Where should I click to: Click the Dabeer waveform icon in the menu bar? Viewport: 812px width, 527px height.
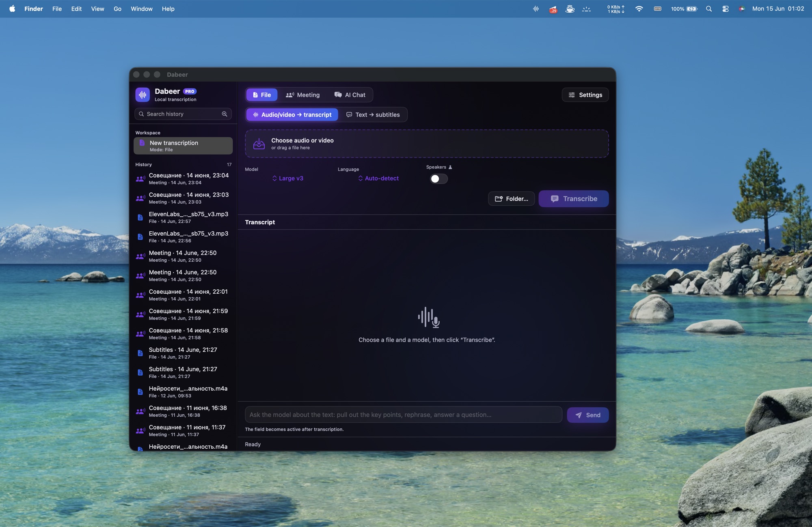536,9
